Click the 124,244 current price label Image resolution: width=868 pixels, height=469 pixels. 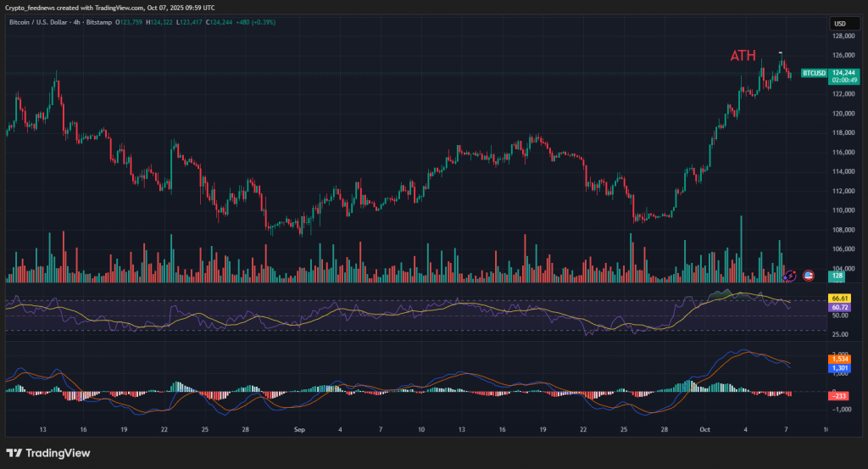(x=843, y=73)
